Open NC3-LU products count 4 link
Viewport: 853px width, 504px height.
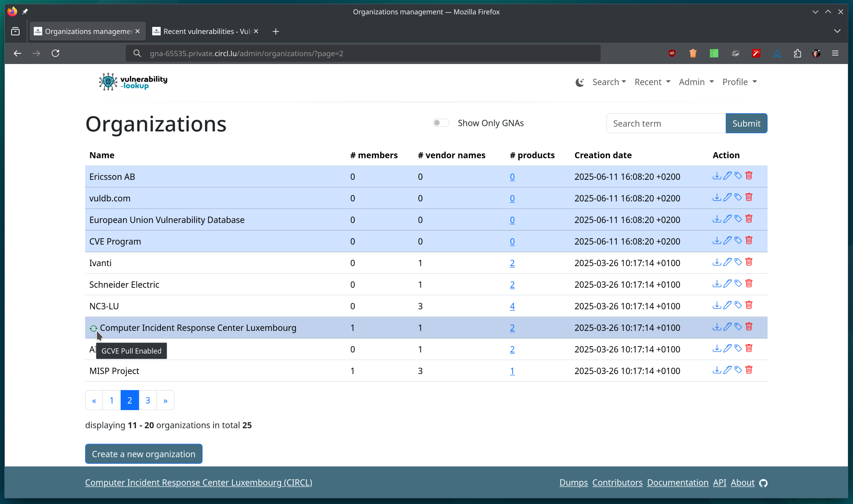(512, 306)
